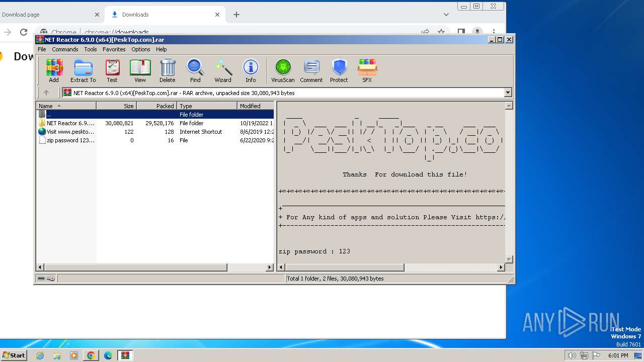Click 'Thanks For download this file!' text
The width and height of the screenshot is (644, 362).
(405, 174)
